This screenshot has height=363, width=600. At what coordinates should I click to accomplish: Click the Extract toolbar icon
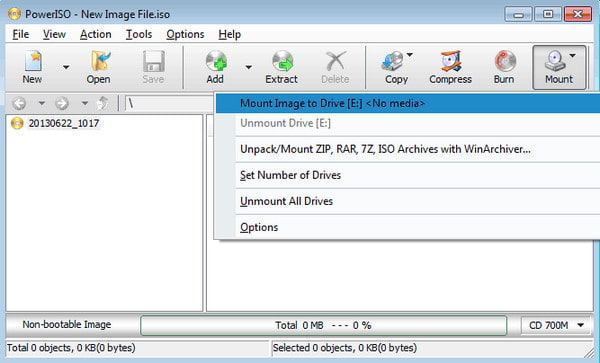point(282,61)
